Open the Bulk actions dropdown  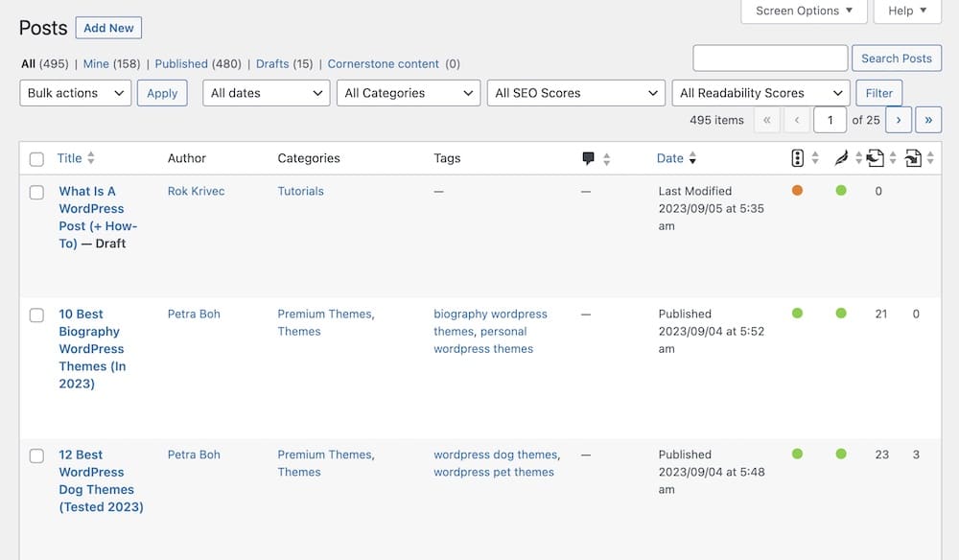point(75,93)
